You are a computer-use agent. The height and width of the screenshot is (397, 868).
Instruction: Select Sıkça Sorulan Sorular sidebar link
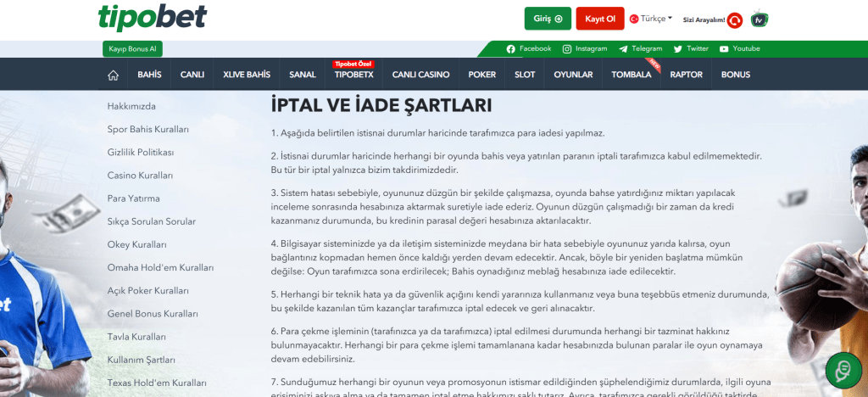tap(151, 221)
